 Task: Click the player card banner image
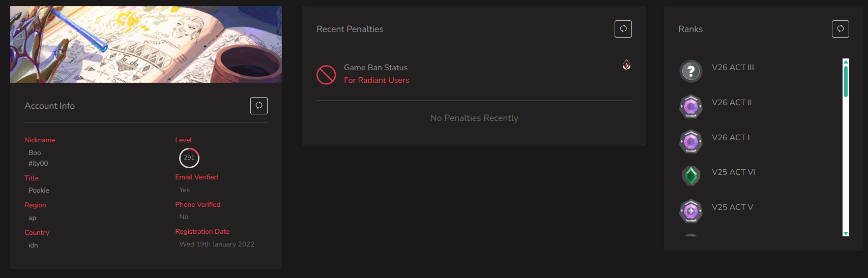click(146, 44)
